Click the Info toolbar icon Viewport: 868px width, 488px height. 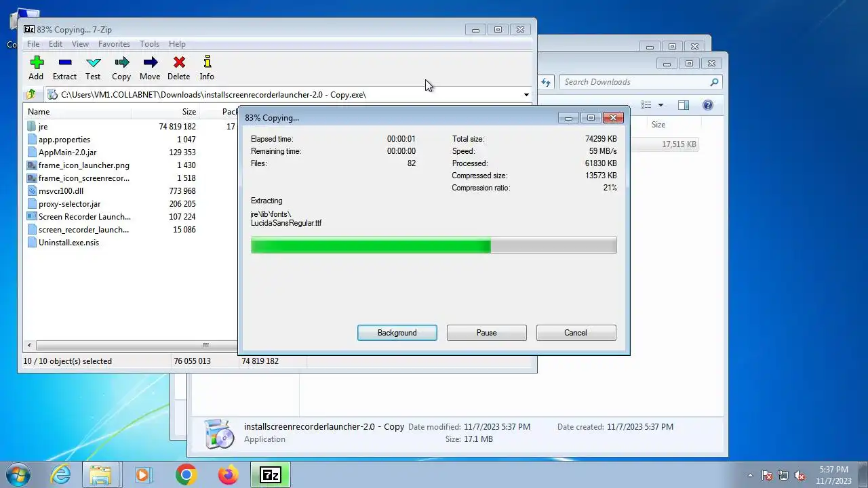pos(208,62)
